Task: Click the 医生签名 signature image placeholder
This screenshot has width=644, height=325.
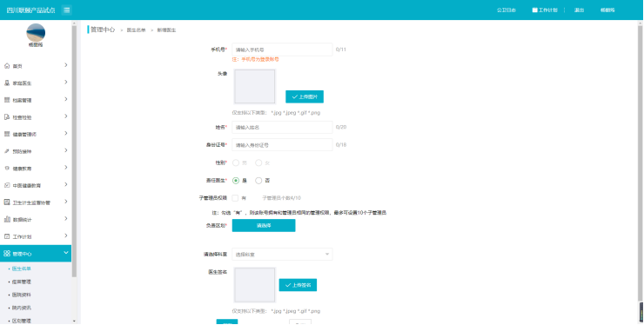Action: (x=255, y=285)
